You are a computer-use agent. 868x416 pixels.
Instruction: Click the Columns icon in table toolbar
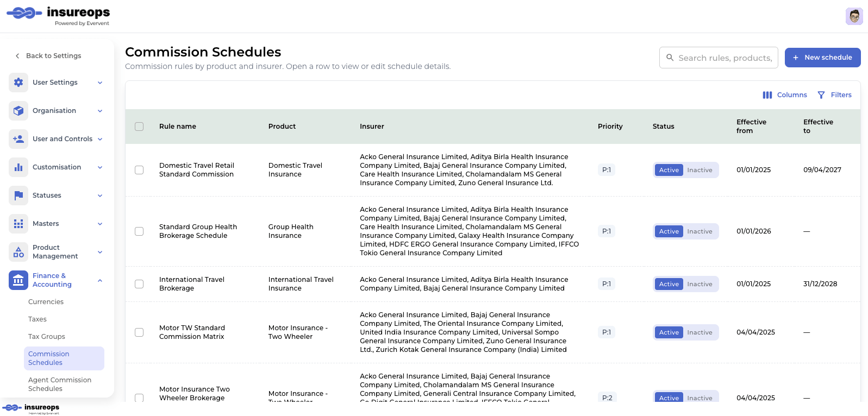click(767, 95)
